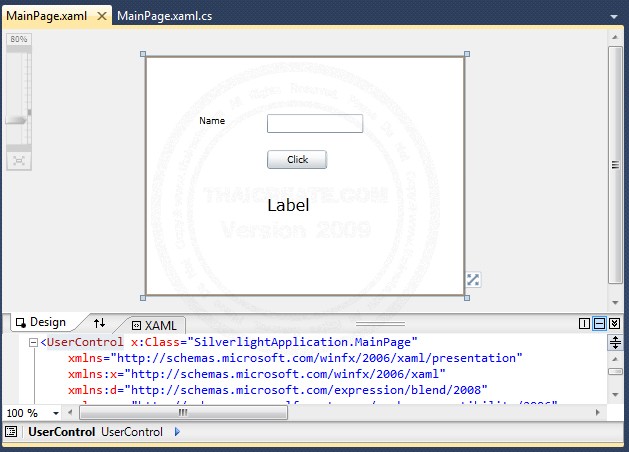Switch to the MainPage.xaml tab
The width and height of the screenshot is (629, 452).
point(47,16)
